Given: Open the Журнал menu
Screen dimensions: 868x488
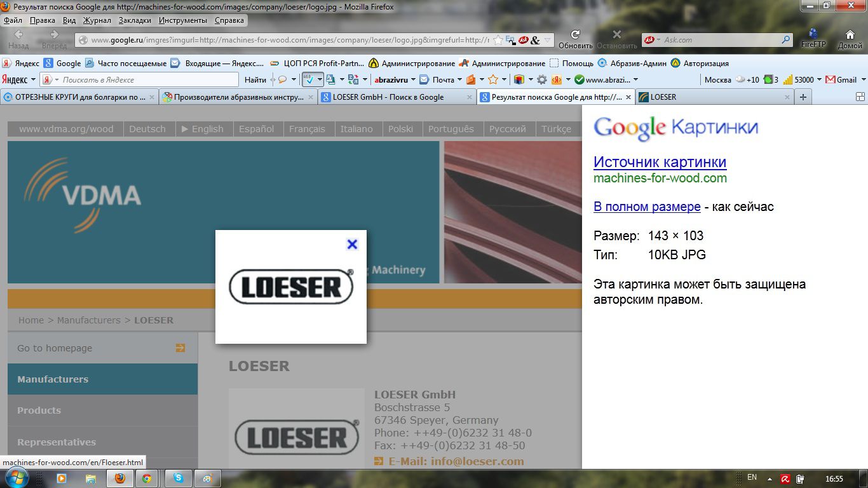Looking at the screenshot, I should point(97,20).
